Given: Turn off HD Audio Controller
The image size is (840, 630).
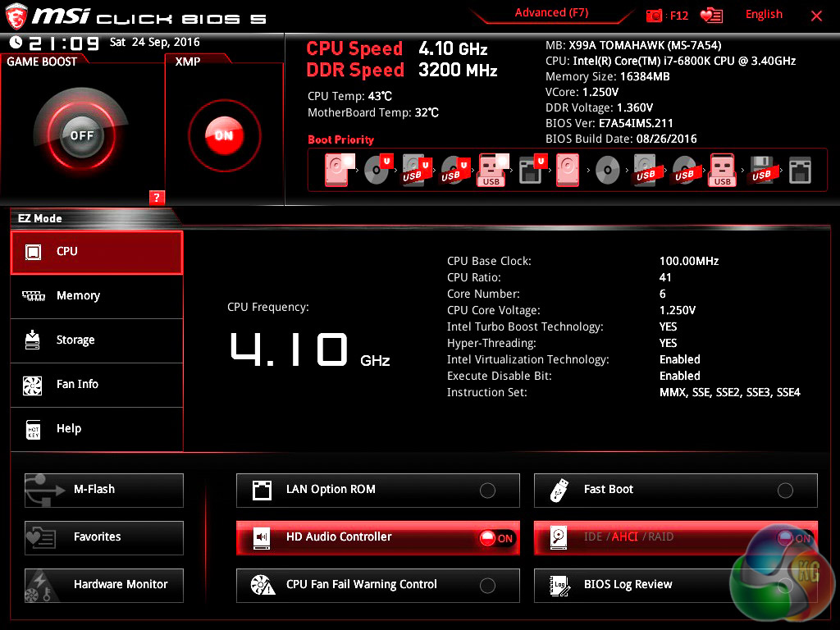Looking at the screenshot, I should pos(377,537).
